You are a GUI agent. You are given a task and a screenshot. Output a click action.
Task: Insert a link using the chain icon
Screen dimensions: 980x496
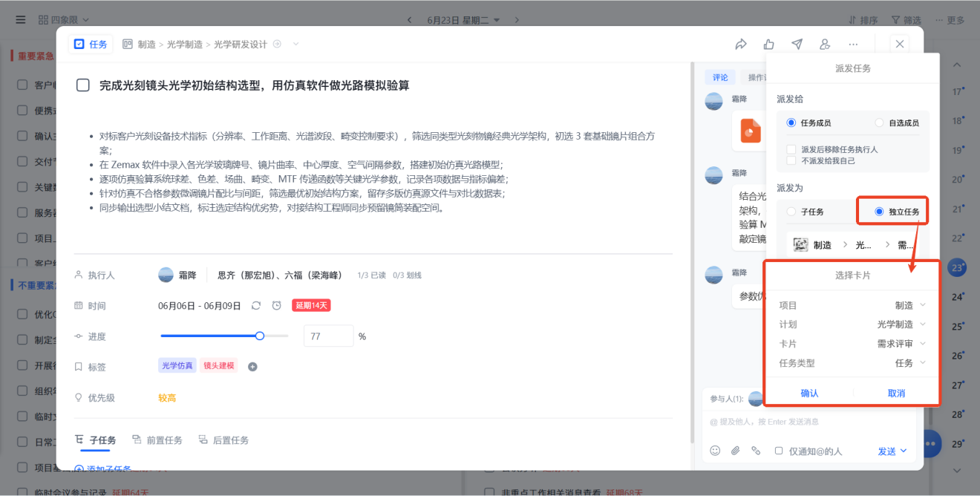(756, 451)
